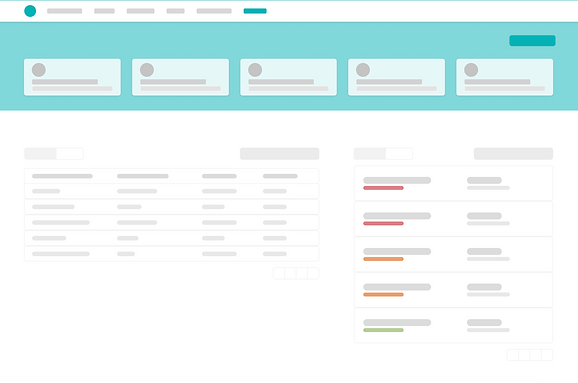The image size is (578, 383).
Task: Select white segment of list panel toggle
Action: tap(399, 154)
